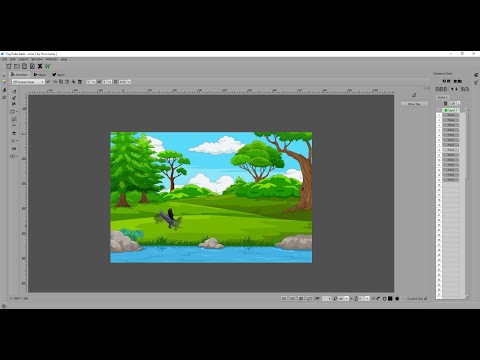
Task: Select the Rectangle shapes tool
Action: point(13,112)
